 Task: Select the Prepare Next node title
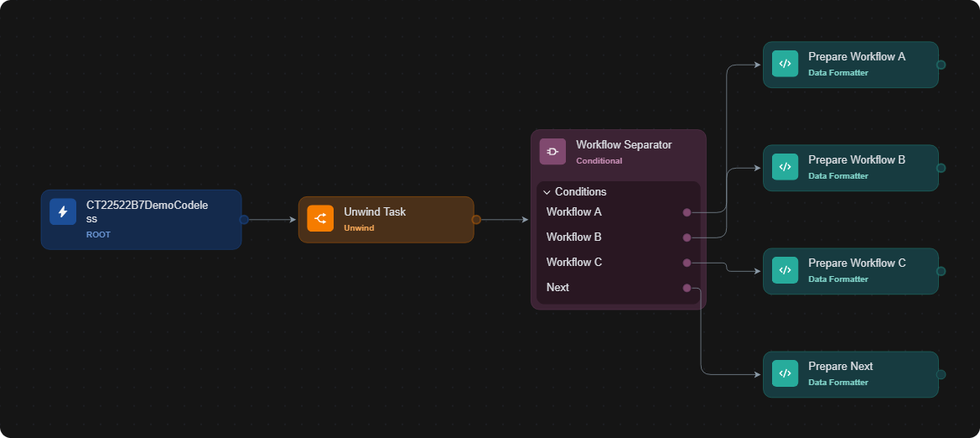pos(840,366)
